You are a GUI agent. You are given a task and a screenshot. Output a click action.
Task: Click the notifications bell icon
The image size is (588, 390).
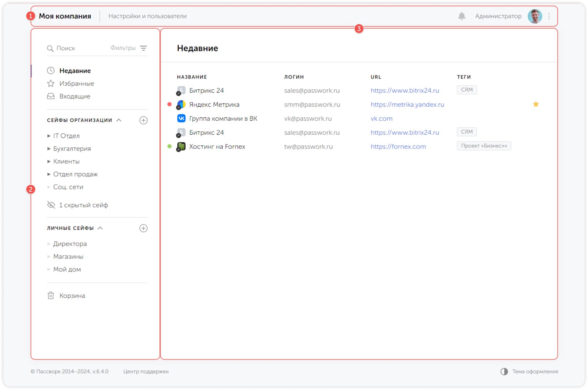(461, 16)
